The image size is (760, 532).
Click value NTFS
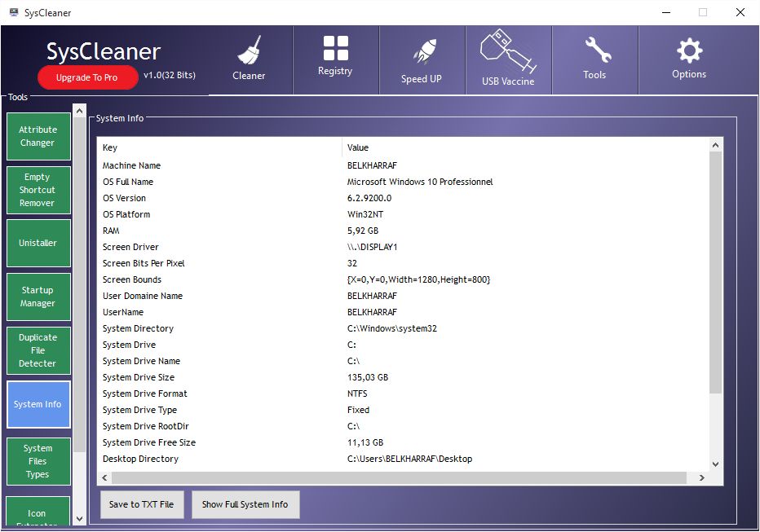tap(357, 394)
